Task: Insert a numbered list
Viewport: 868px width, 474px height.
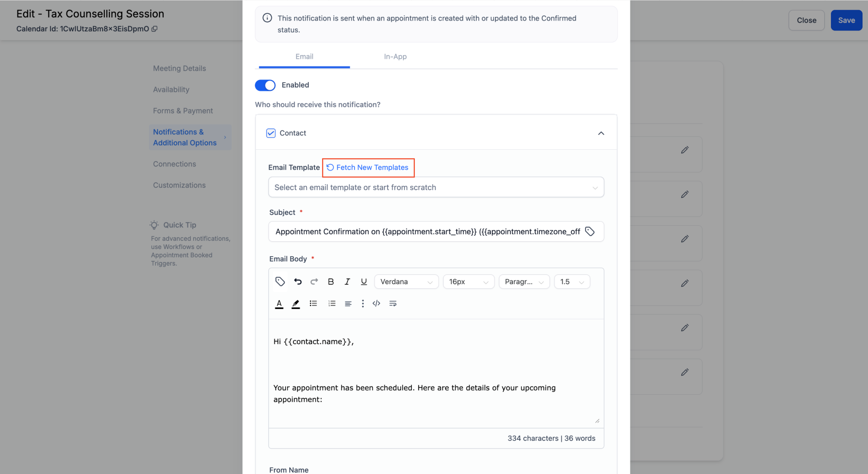Action: [332, 303]
